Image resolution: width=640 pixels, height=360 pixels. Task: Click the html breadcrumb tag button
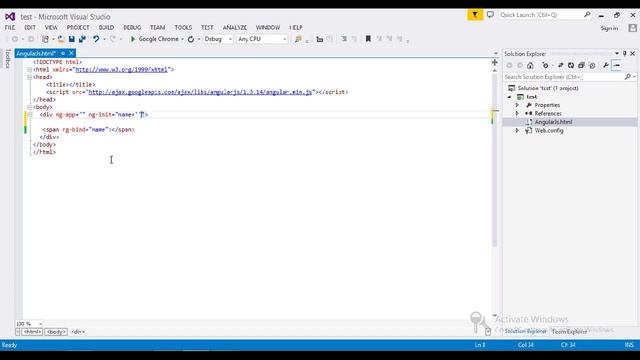tap(32, 332)
